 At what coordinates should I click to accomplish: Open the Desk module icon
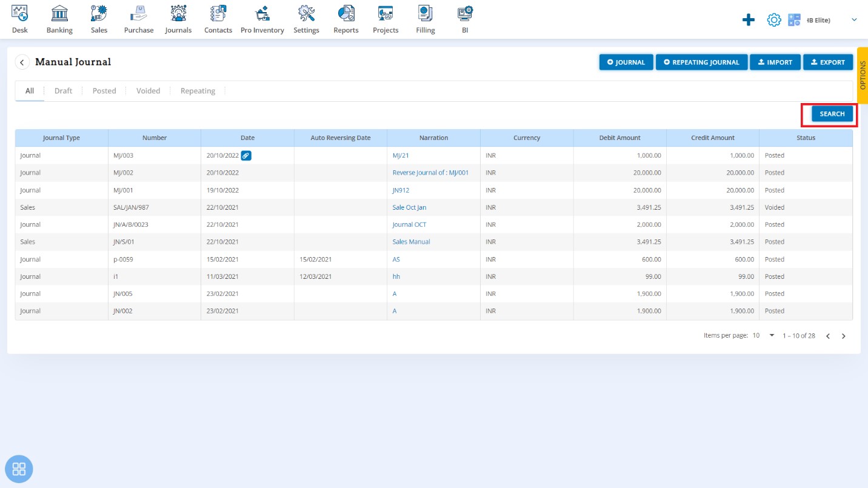tap(20, 13)
